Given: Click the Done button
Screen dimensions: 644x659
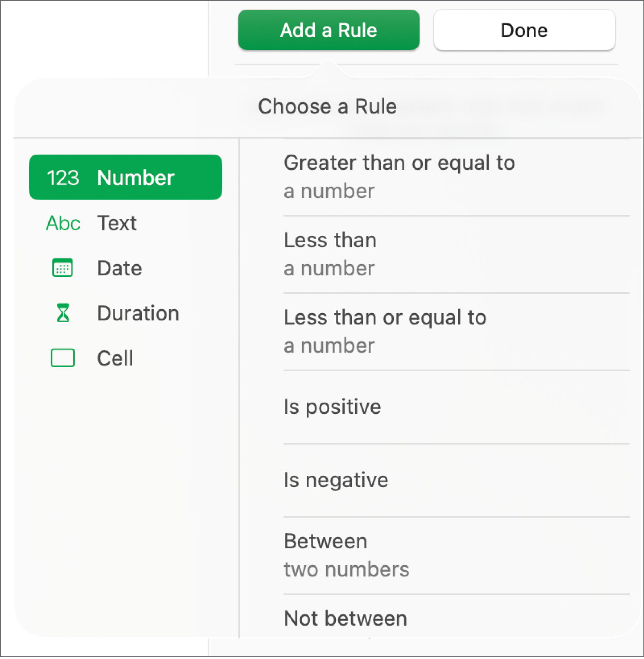Looking at the screenshot, I should (x=524, y=30).
